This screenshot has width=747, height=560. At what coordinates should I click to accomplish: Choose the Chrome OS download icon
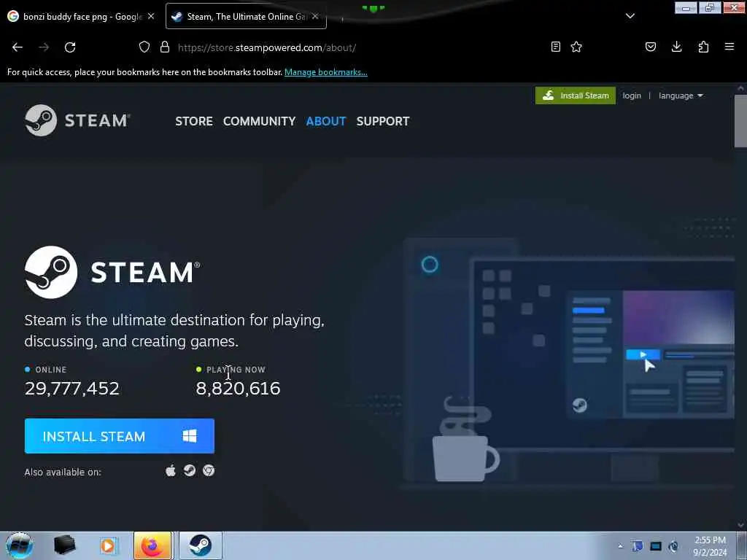(x=209, y=470)
